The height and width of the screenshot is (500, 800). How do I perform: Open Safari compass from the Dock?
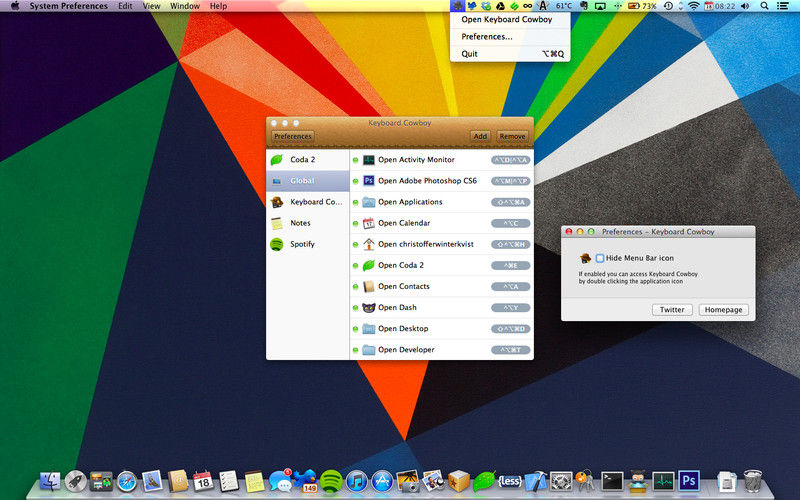point(127,481)
